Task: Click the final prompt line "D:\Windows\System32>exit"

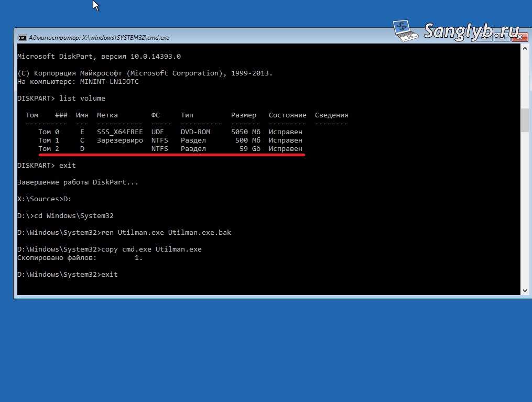Action: [68, 275]
